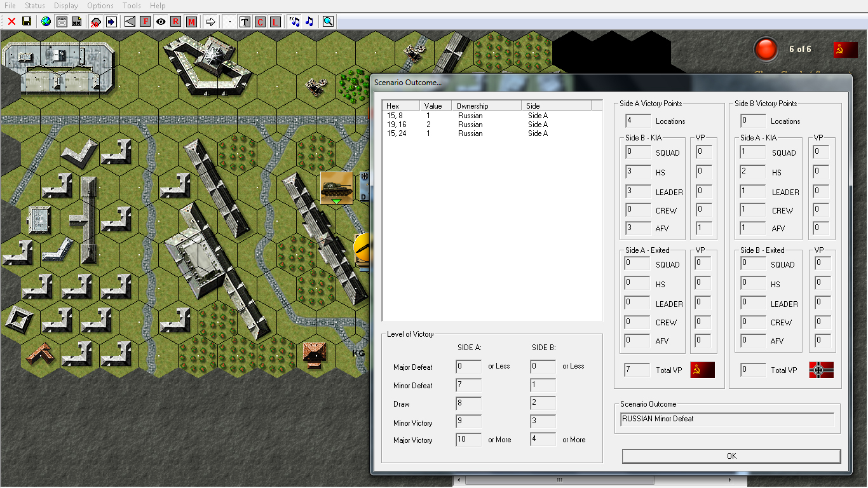
Task: Click the Scenario Outcome title bar
Action: point(610,83)
